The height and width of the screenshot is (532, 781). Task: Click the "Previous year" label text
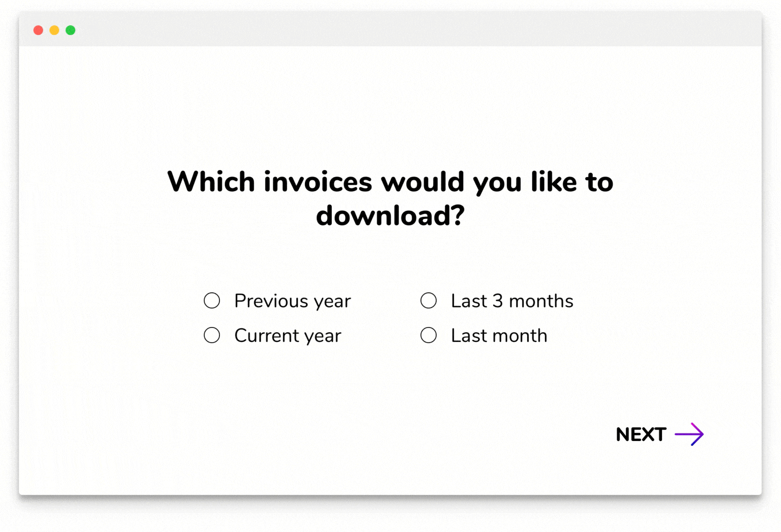click(x=292, y=301)
